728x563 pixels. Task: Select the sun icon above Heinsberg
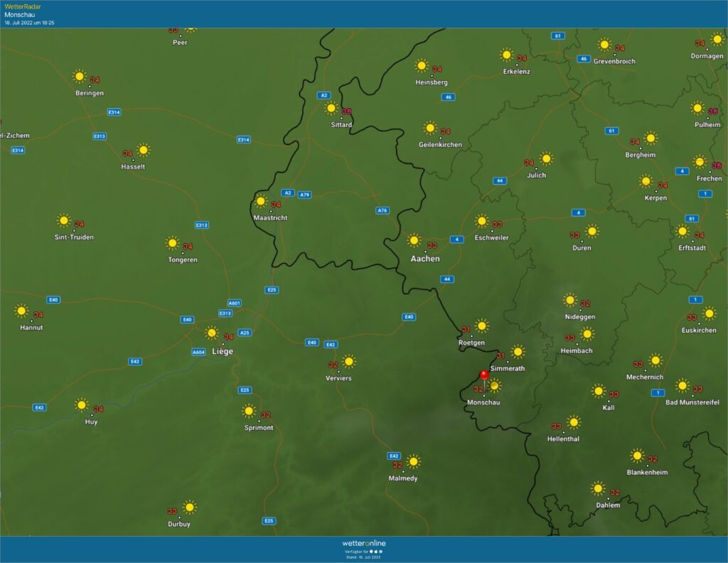click(422, 65)
